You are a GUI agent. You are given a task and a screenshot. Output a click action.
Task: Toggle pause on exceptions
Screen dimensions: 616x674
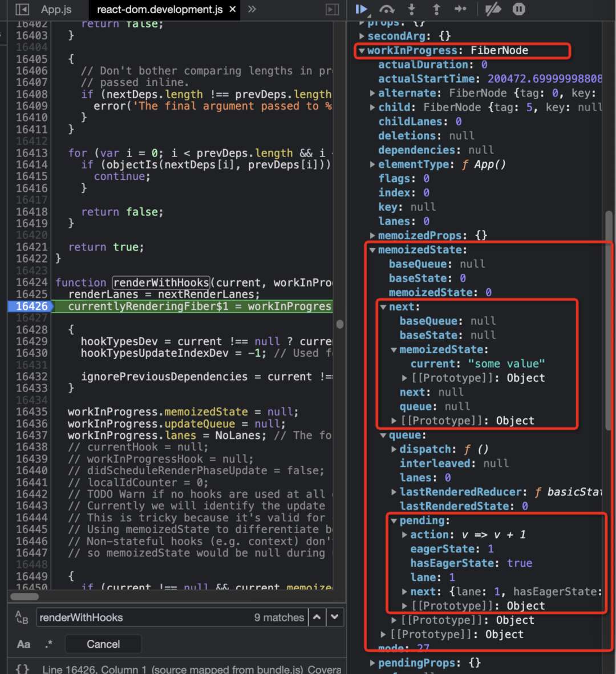click(x=518, y=9)
